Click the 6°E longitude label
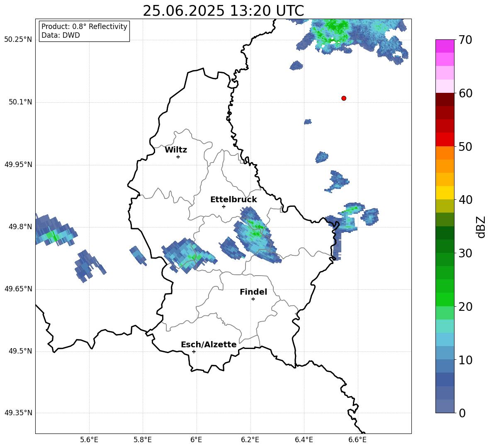This screenshot has width=491, height=448. coord(196,440)
